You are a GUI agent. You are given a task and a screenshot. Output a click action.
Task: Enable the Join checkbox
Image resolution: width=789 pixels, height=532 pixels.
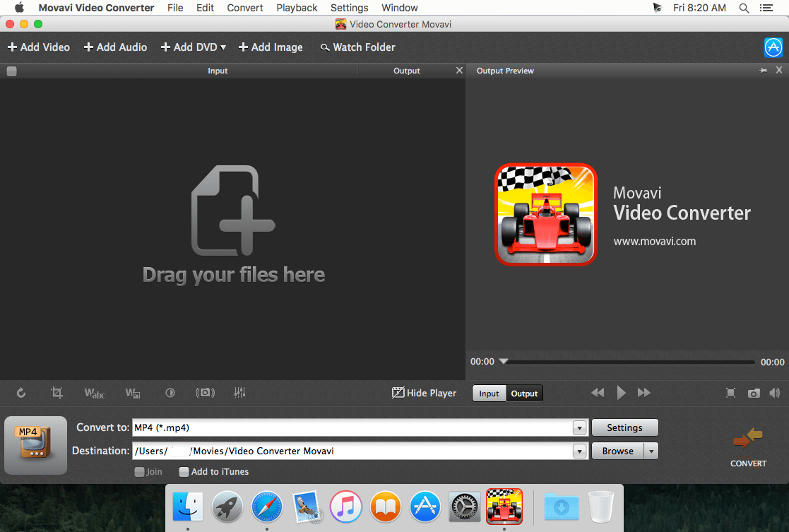(140, 472)
